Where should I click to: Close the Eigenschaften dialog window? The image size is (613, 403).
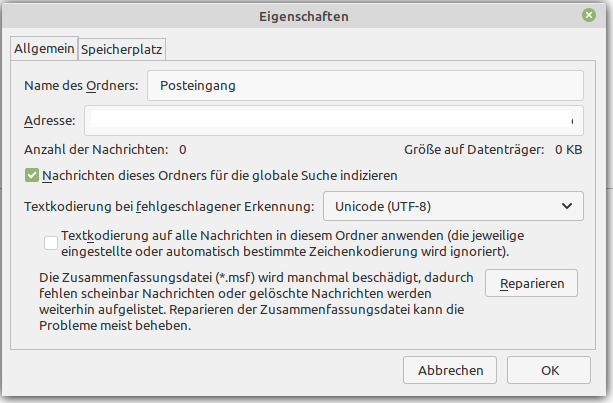[x=591, y=16]
